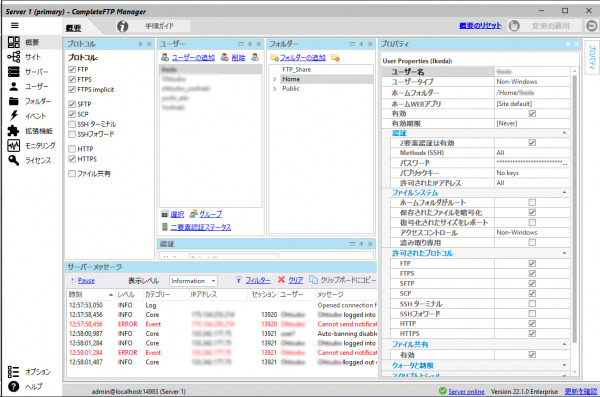Open the ライセンス key icon

pyautogui.click(x=13, y=160)
